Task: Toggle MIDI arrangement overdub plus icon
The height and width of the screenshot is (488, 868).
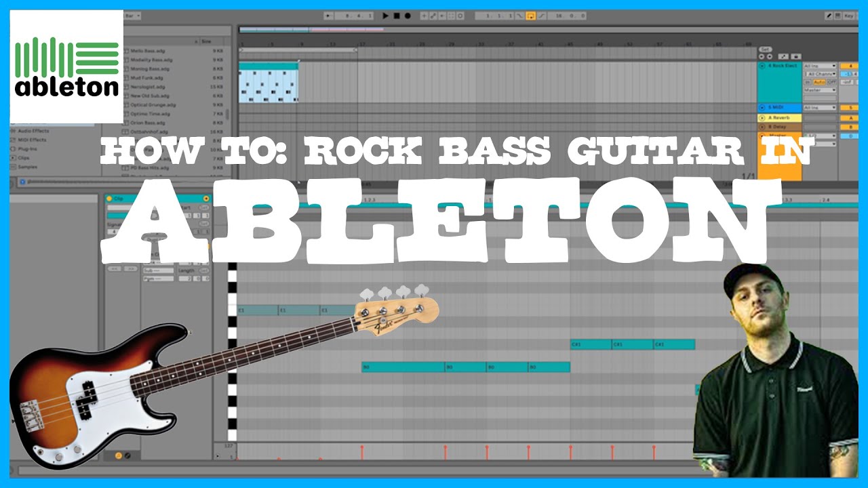Action: coord(424,16)
